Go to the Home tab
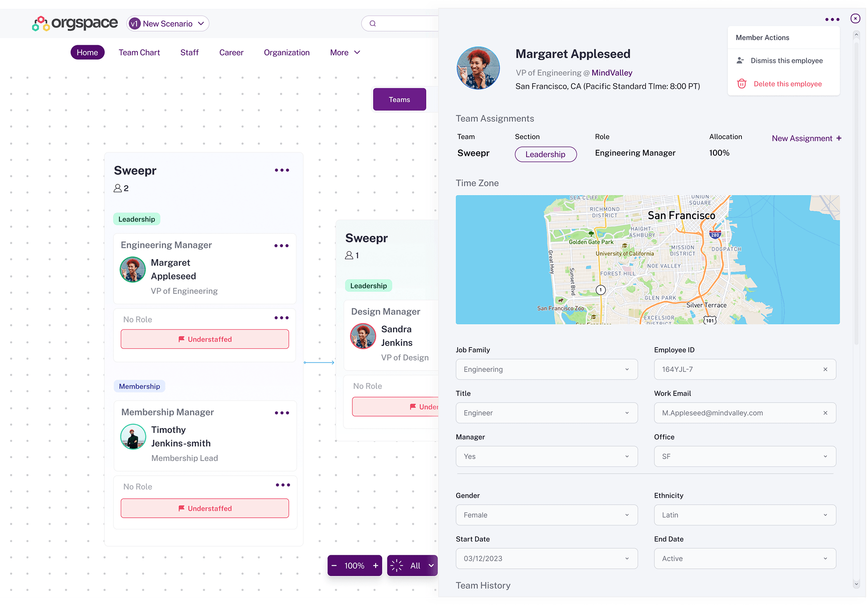This screenshot has height=605, width=868. pyautogui.click(x=87, y=52)
